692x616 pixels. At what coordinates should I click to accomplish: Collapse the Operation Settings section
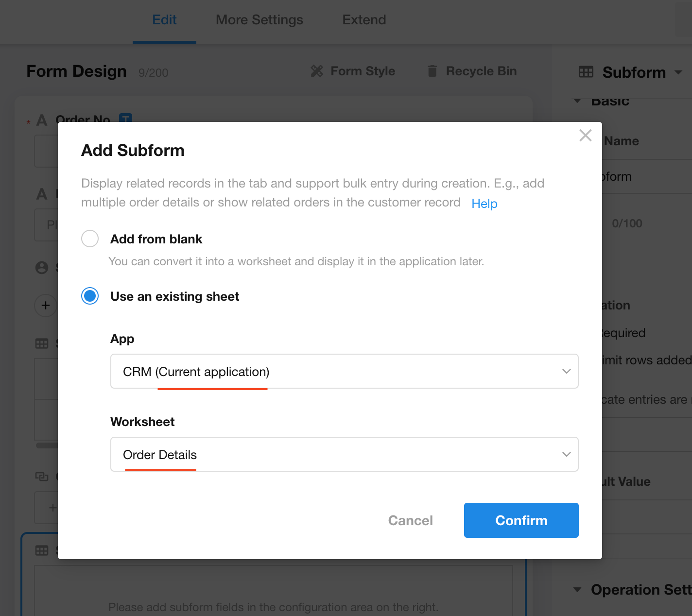click(x=577, y=590)
